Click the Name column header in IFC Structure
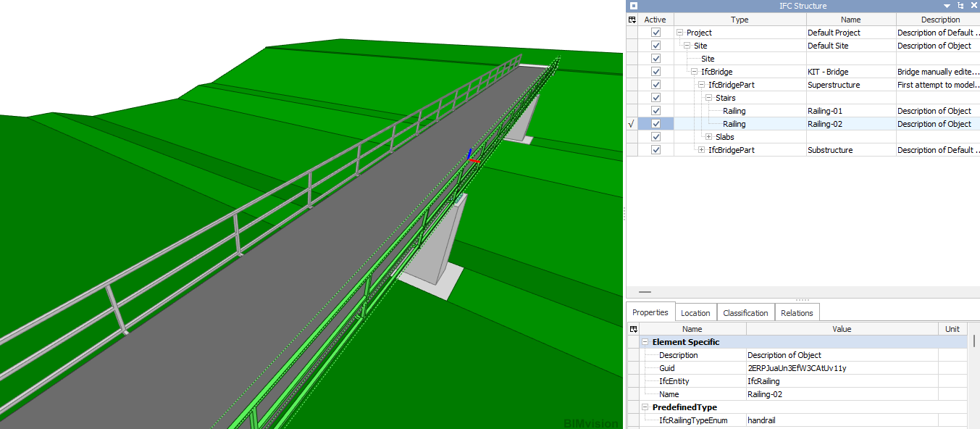Viewport: 980px width, 429px height. click(850, 20)
